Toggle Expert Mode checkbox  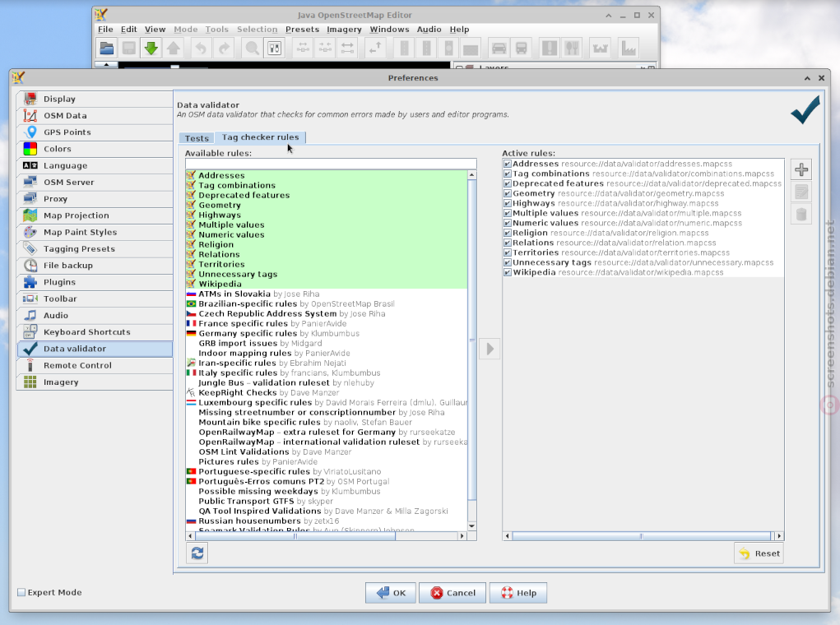click(21, 592)
